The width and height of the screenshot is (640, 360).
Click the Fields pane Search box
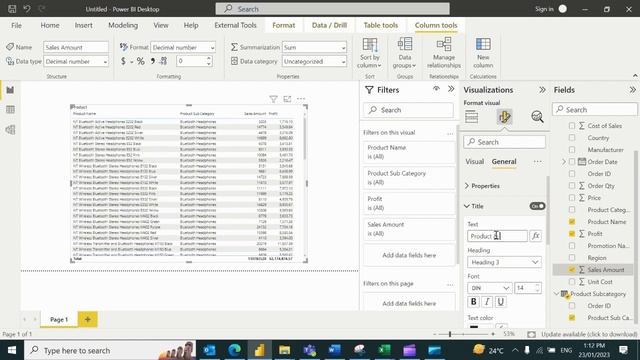[595, 109]
